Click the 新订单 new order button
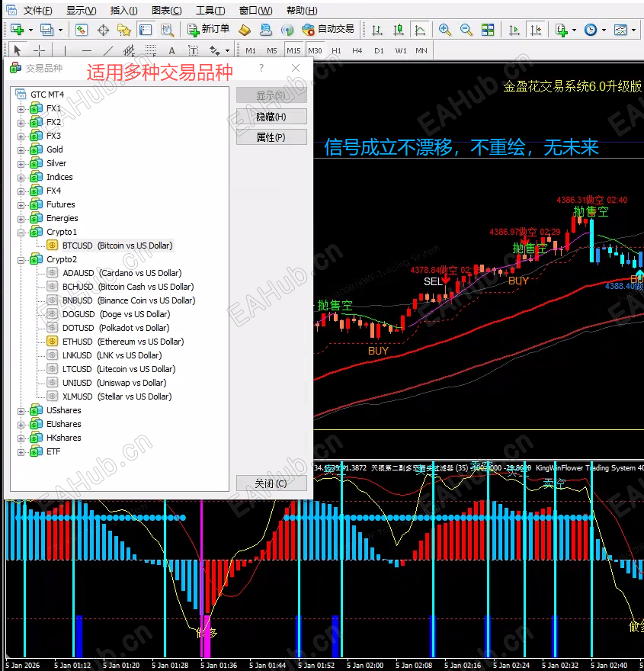Screen dimensions: 644x671 pyautogui.click(x=208, y=29)
